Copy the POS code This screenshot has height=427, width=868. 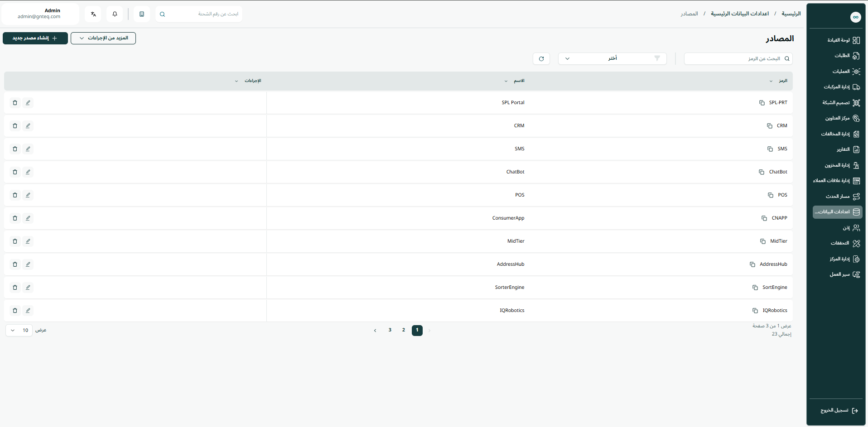771,195
